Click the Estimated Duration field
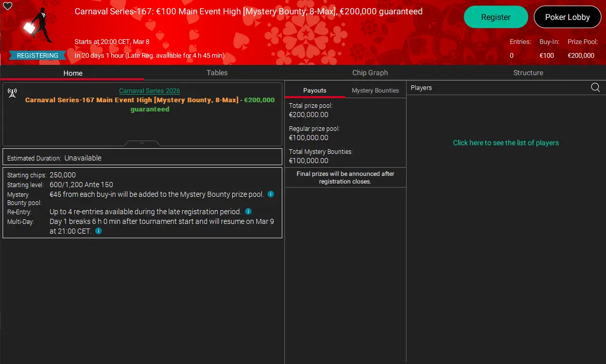This screenshot has height=364, width=606. (142, 158)
